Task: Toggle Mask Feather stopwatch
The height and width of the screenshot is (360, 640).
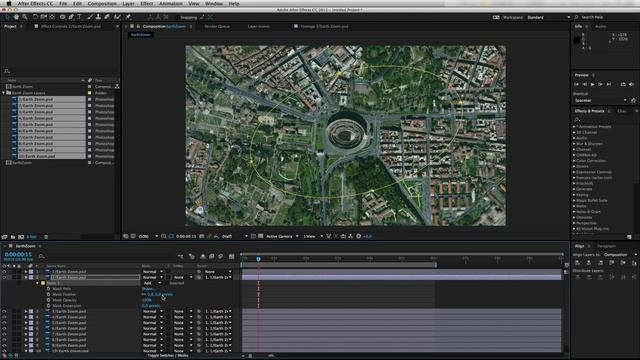Action: 48,294
